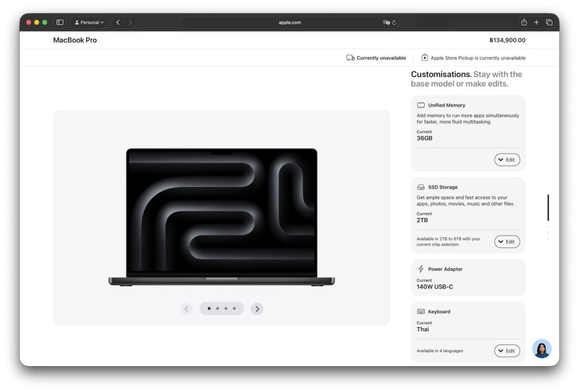579x392 pixels.
Task: Toggle the Safari sidebar
Action: (x=60, y=23)
